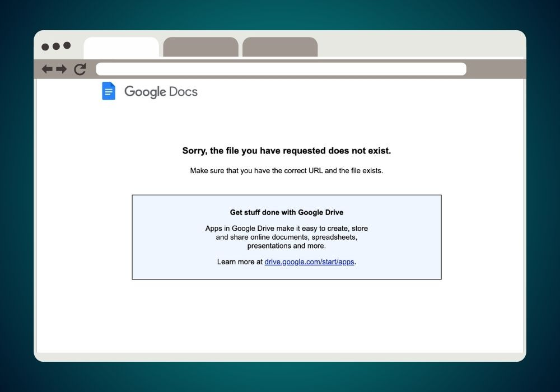The height and width of the screenshot is (392, 560).
Task: Click 'Get stuff done with Google Drive' heading
Action: pyautogui.click(x=286, y=212)
